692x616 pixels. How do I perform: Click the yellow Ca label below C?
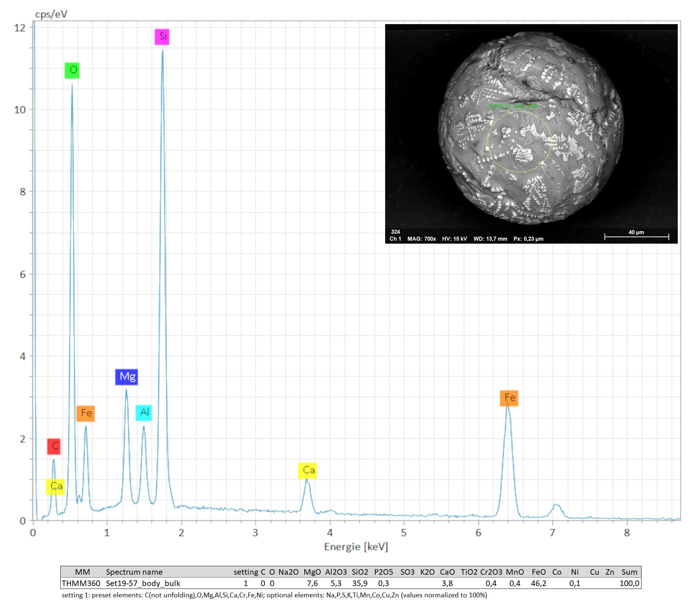(55, 487)
